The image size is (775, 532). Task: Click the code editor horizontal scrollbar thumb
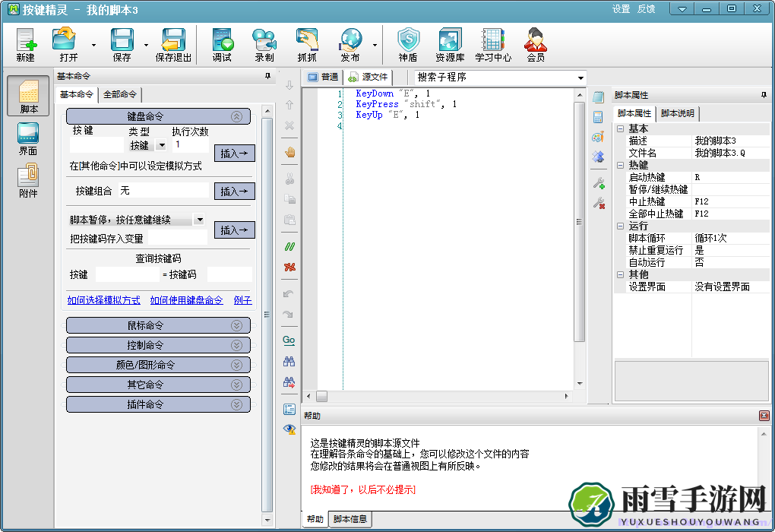point(321,396)
